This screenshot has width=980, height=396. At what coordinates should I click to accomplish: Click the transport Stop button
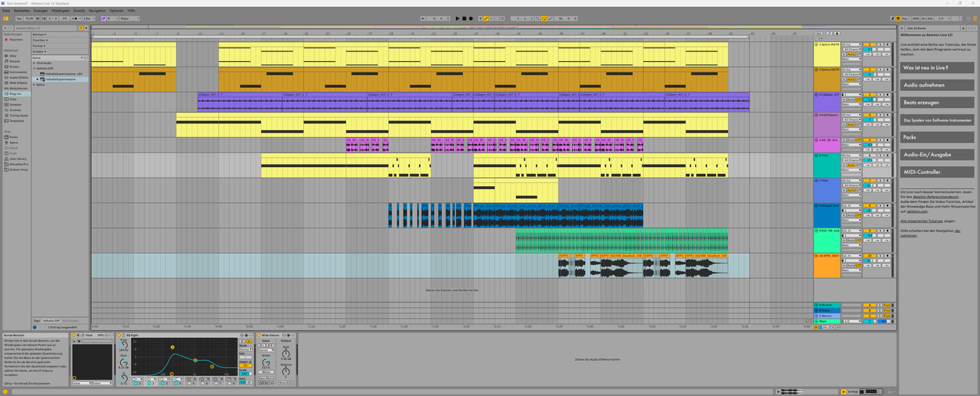pyautogui.click(x=464, y=18)
